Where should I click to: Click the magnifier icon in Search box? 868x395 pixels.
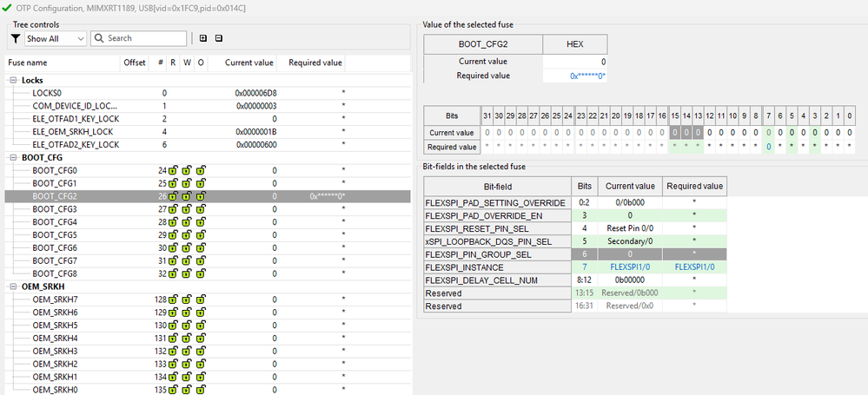pyautogui.click(x=100, y=39)
